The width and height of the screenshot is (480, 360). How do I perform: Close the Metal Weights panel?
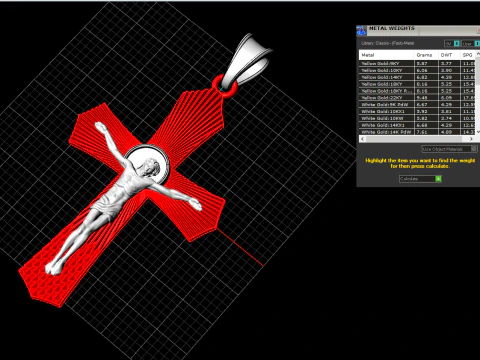point(478,30)
